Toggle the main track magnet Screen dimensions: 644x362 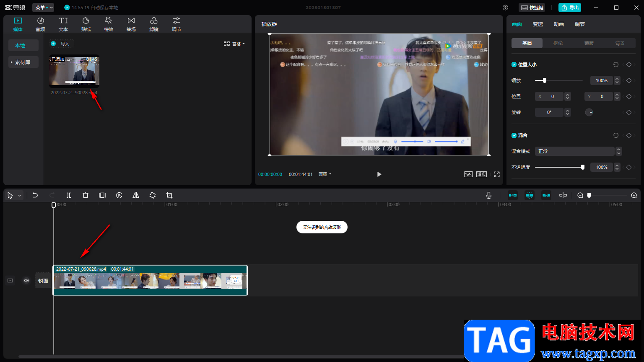point(513,195)
